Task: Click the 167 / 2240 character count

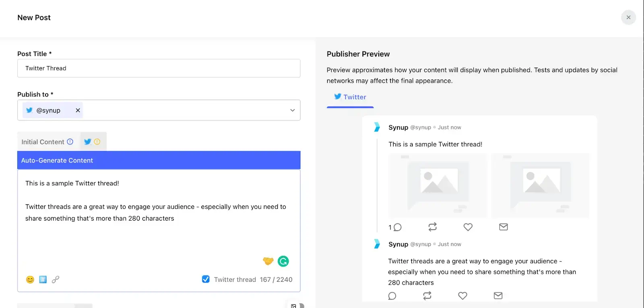Action: pos(276,279)
